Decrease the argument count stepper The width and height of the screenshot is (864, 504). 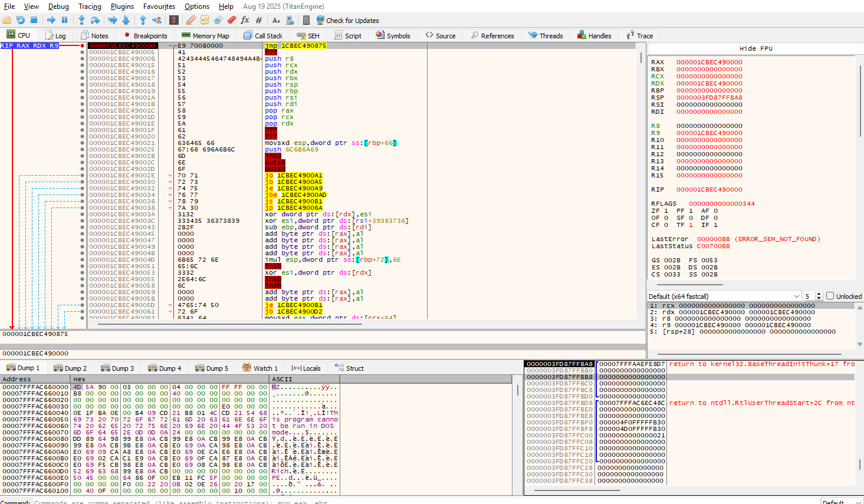[819, 299]
